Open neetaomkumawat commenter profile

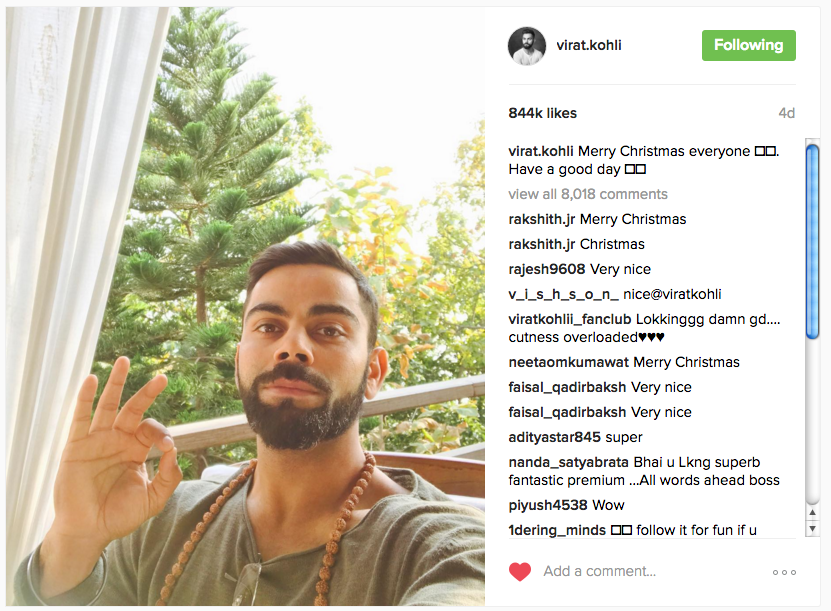(x=568, y=362)
